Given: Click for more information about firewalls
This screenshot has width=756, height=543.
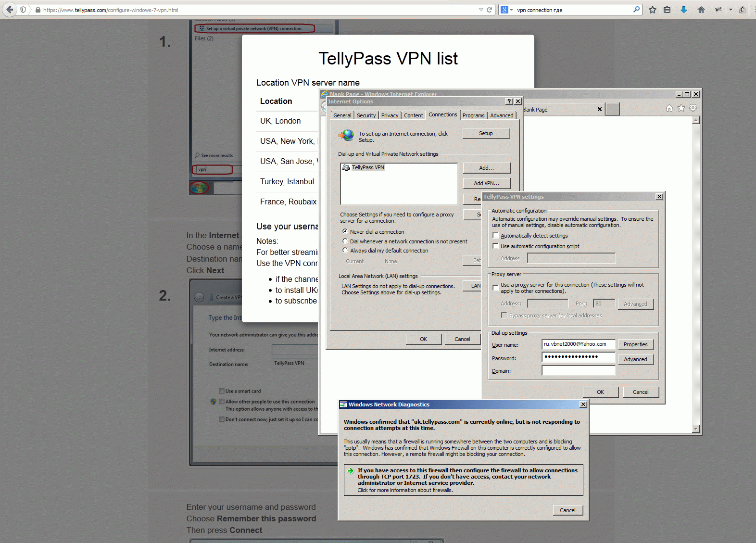Looking at the screenshot, I should pos(405,490).
